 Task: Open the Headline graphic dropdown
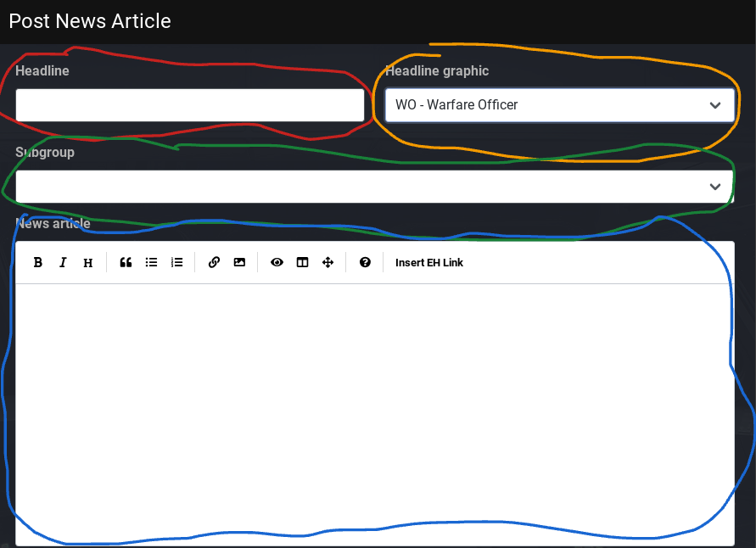click(x=559, y=105)
